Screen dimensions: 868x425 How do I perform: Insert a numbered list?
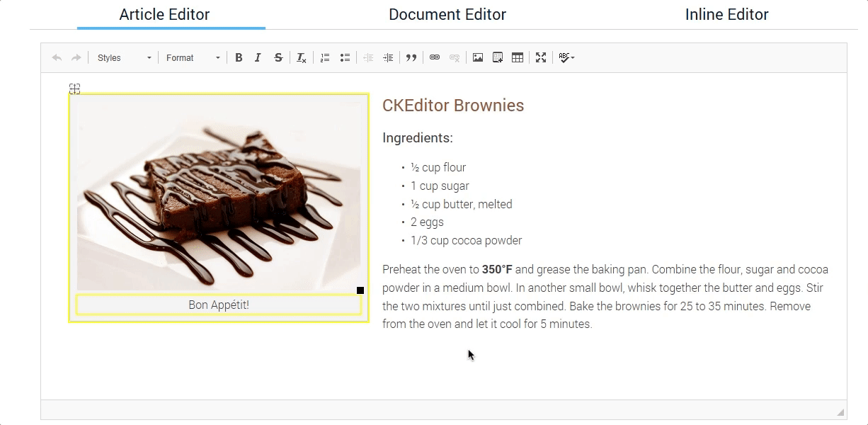(x=325, y=58)
